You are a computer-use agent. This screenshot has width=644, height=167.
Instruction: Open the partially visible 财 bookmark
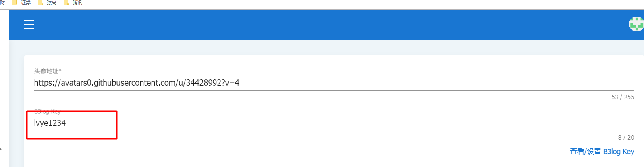pyautogui.click(x=2, y=2)
